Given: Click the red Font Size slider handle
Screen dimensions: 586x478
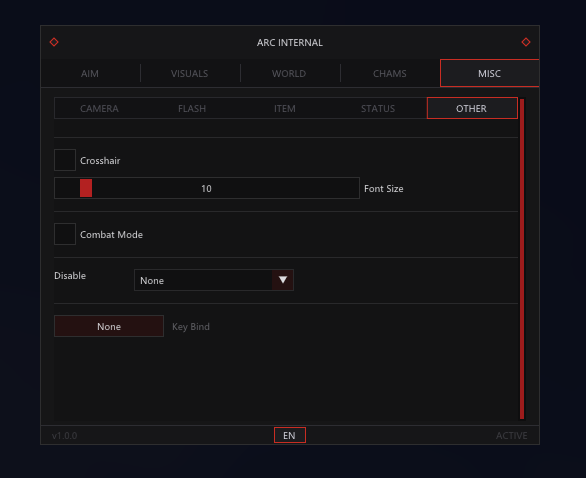Looking at the screenshot, I should [x=86, y=188].
